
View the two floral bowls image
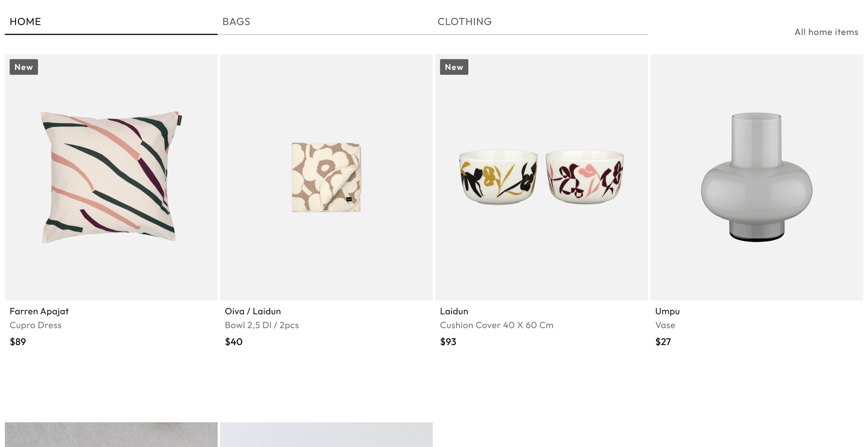tap(541, 177)
